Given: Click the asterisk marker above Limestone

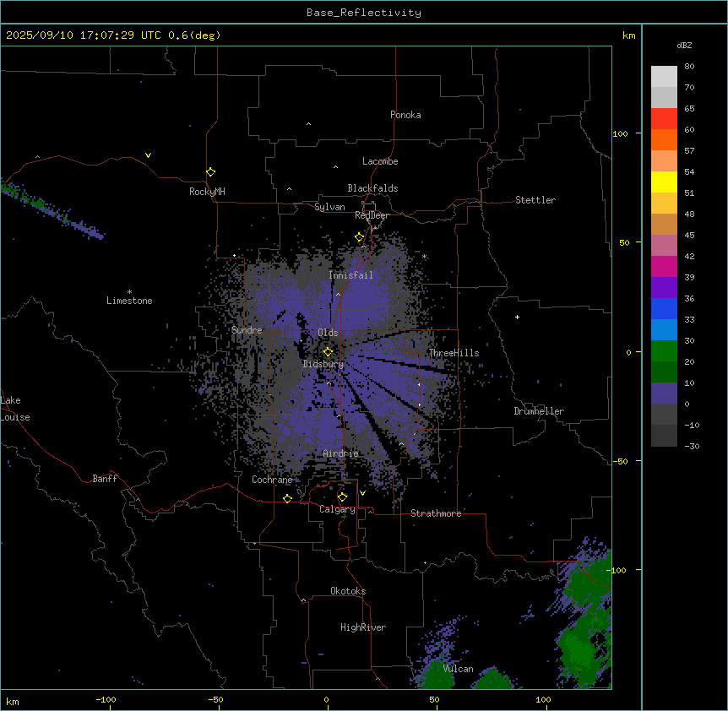Looking at the screenshot, I should pos(129,292).
